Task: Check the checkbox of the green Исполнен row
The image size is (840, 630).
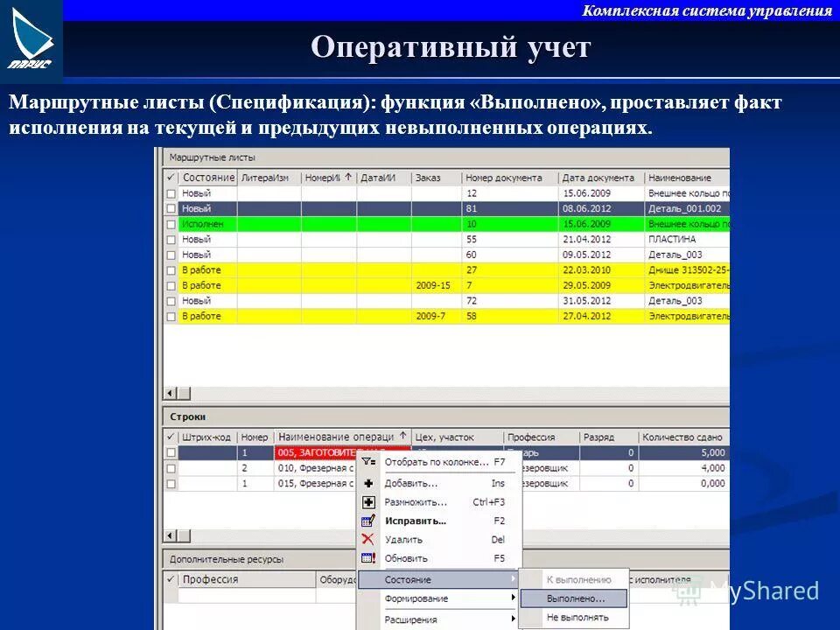Action: (x=168, y=224)
